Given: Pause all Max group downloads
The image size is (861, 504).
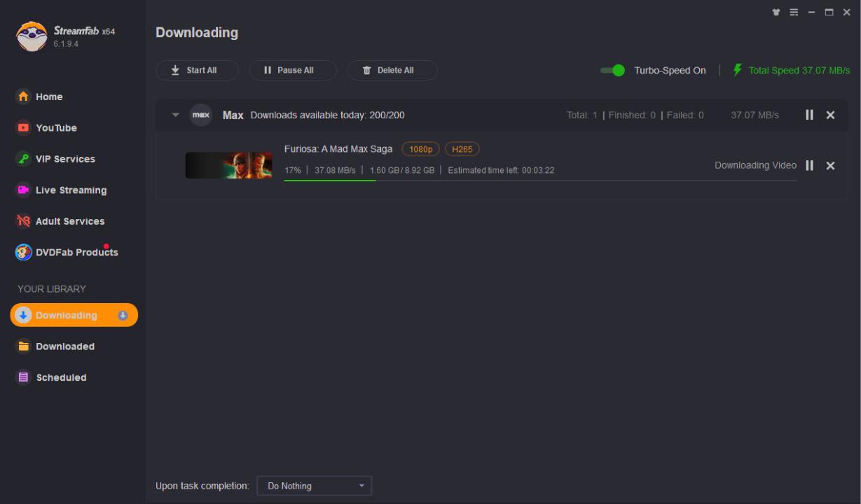Looking at the screenshot, I should 809,115.
